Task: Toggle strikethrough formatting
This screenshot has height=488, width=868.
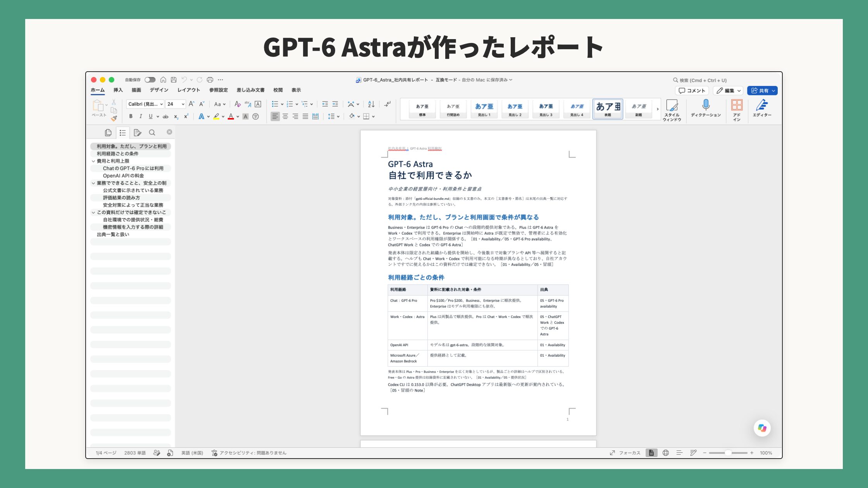Action: pos(165,116)
